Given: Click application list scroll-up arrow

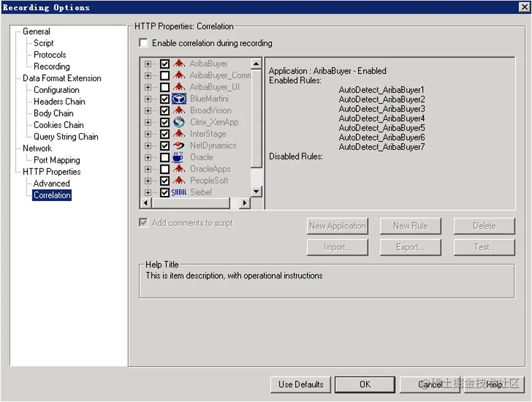Looking at the screenshot, I should tap(256, 63).
